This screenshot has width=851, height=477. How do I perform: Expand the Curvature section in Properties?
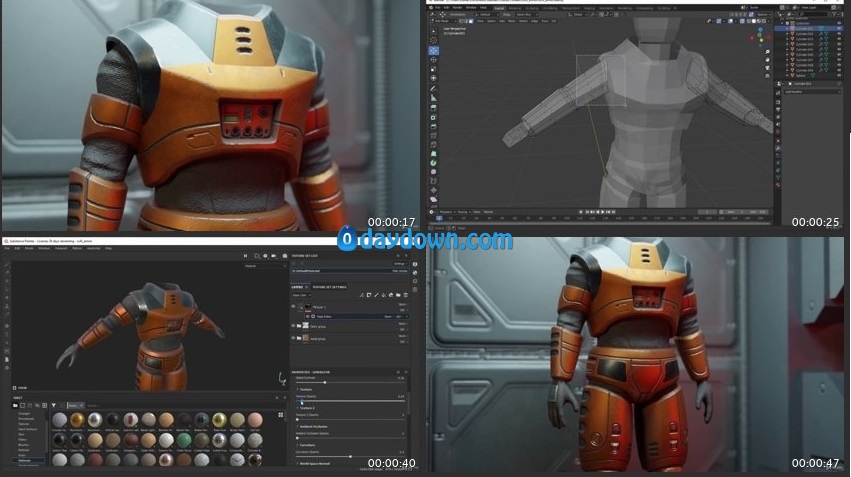[306, 445]
